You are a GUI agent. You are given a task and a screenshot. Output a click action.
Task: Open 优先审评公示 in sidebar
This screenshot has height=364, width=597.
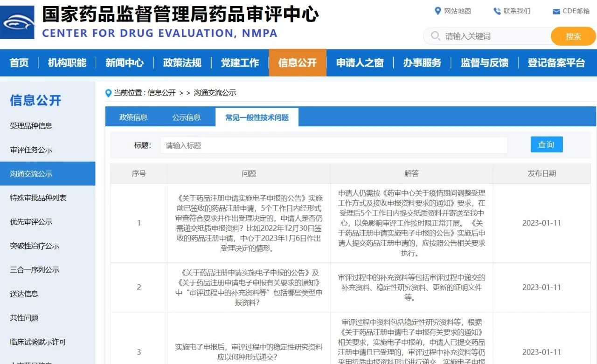pos(31,222)
